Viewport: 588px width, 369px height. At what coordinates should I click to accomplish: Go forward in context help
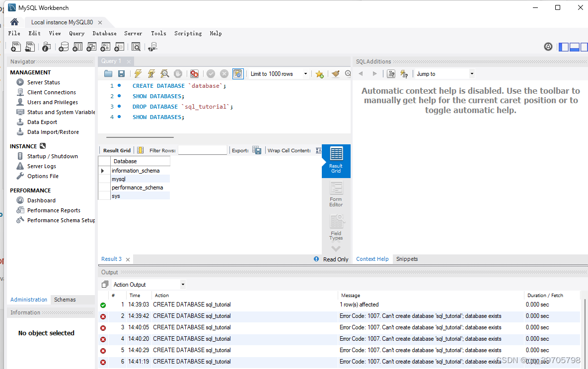click(374, 74)
